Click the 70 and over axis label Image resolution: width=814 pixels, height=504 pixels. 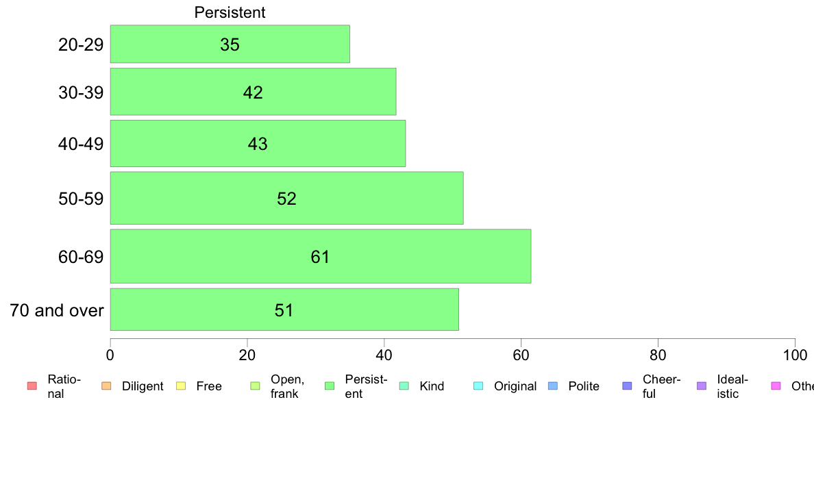click(x=57, y=310)
